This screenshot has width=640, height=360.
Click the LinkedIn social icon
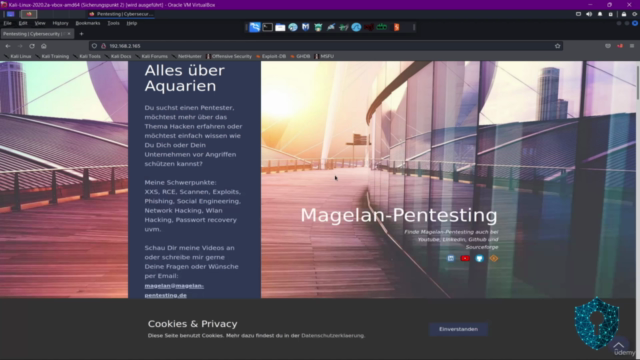451,258
